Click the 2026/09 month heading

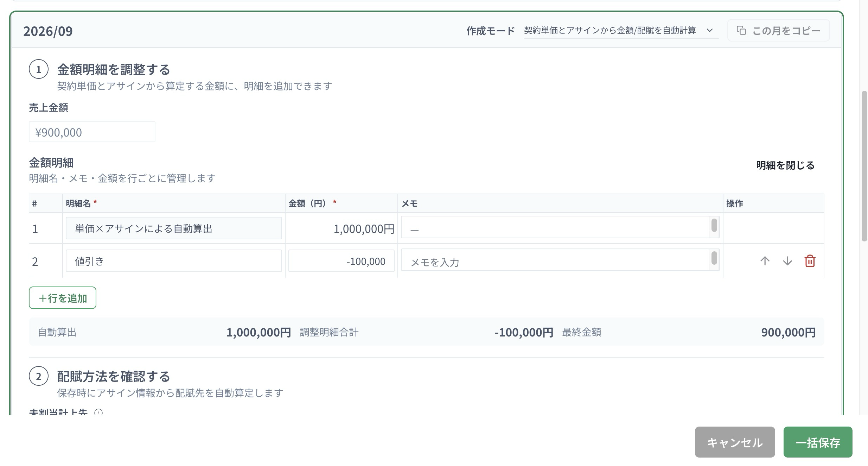click(48, 31)
